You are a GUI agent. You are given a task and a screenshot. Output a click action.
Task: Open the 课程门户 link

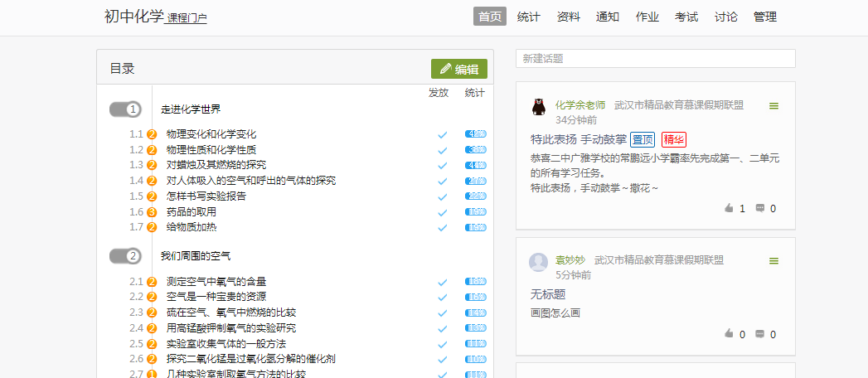187,18
